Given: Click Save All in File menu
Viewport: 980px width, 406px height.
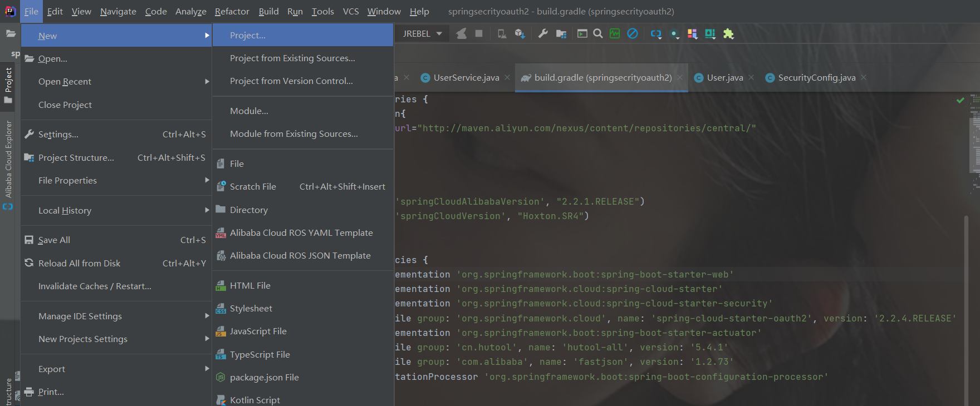Looking at the screenshot, I should (116, 240).
